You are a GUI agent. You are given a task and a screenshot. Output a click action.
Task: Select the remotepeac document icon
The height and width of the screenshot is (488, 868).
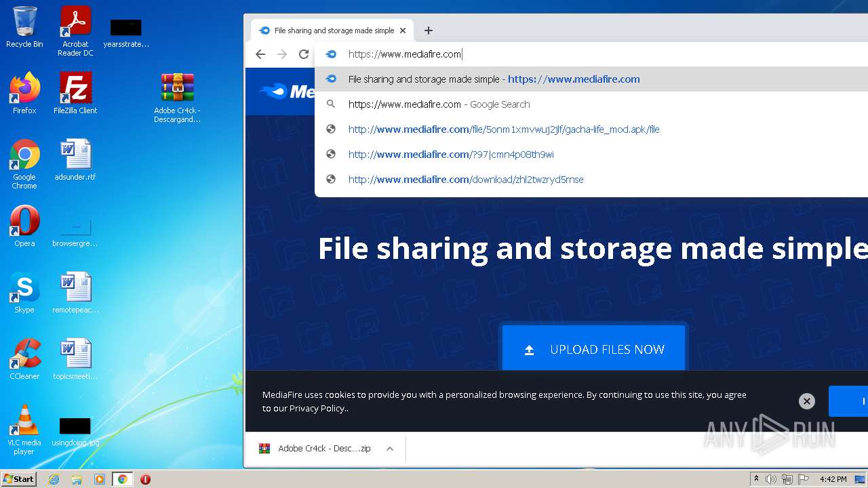(75, 293)
